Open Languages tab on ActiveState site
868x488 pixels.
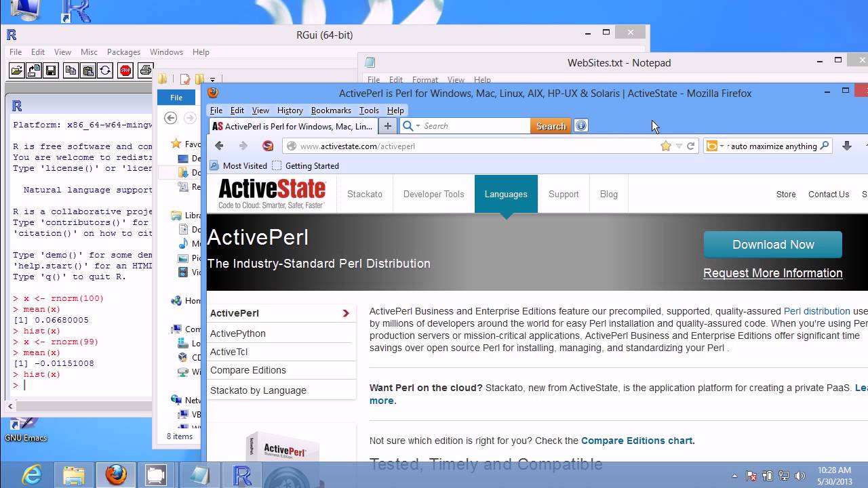[506, 194]
